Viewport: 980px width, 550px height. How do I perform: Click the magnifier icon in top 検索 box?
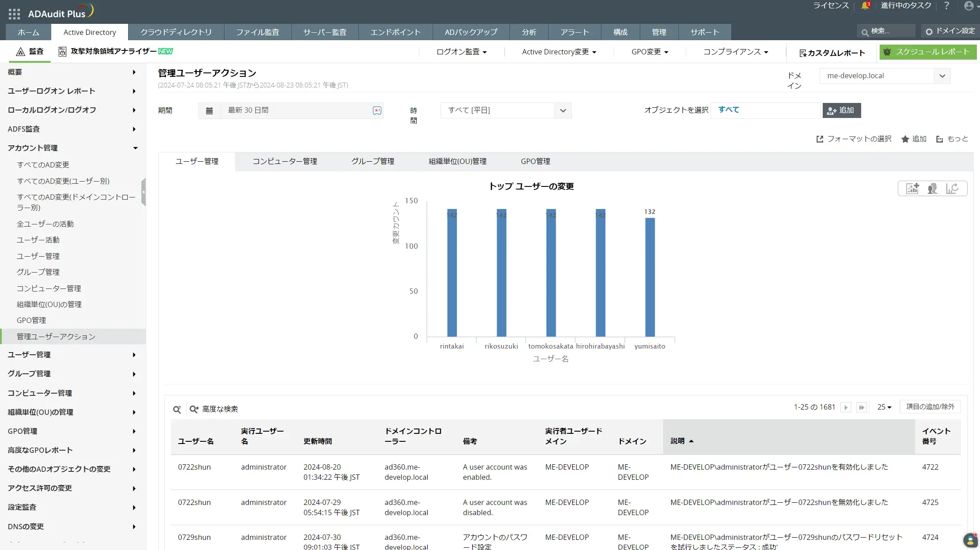click(x=865, y=32)
